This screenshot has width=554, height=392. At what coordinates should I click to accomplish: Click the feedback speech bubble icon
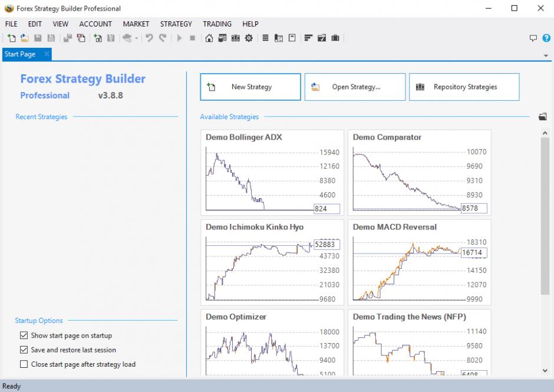(533, 38)
